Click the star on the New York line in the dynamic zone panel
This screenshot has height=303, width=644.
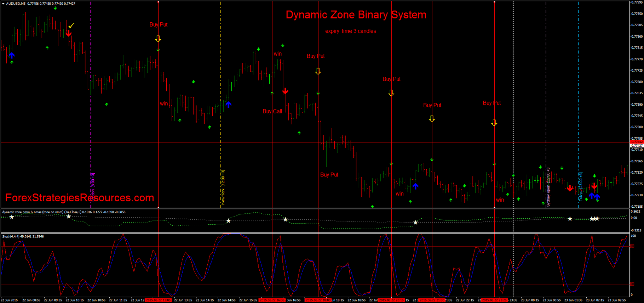[x=229, y=221]
